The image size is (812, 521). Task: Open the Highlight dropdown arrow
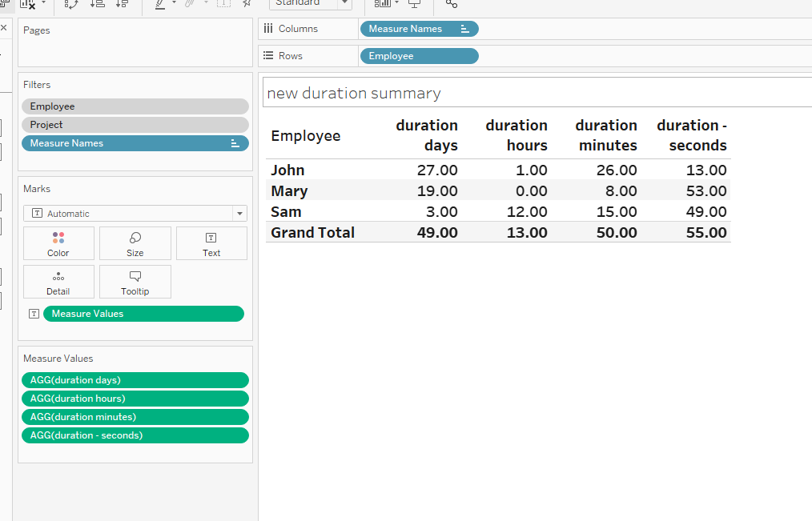[174, 2]
